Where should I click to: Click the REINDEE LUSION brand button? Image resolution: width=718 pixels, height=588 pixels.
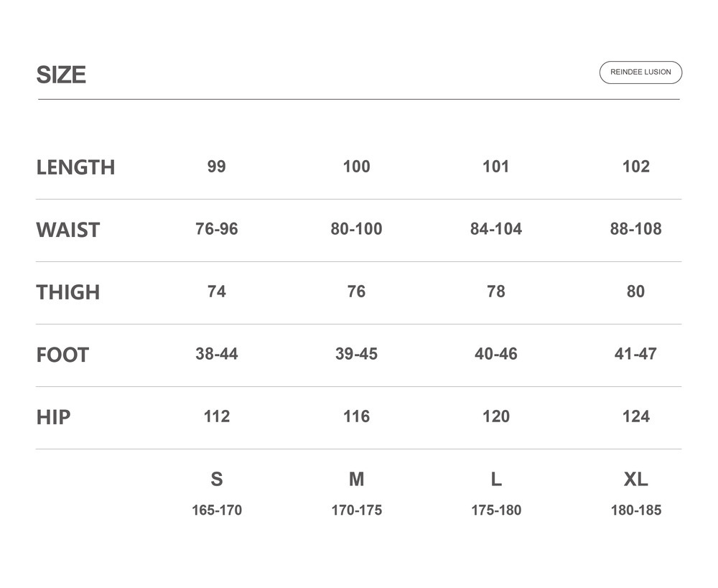click(640, 73)
